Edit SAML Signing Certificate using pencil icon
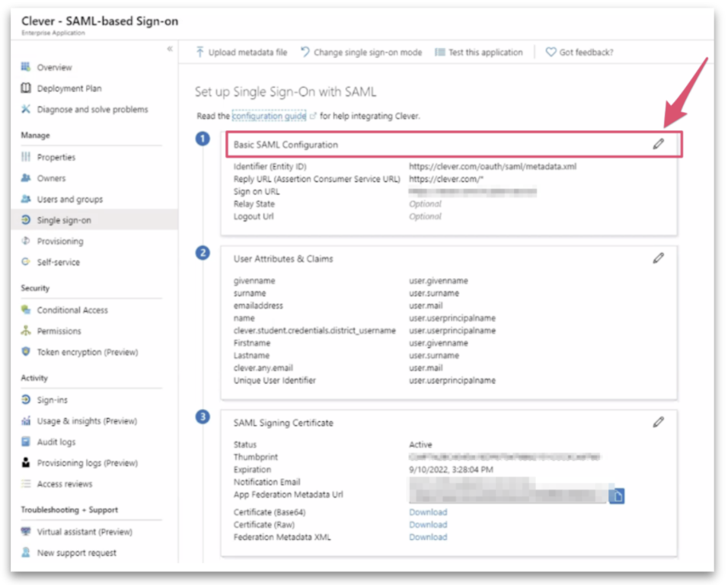 tap(658, 422)
